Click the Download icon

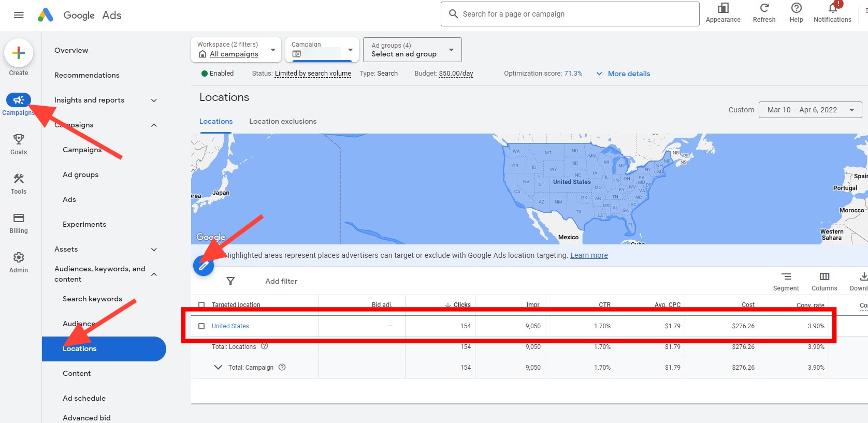coord(863,276)
